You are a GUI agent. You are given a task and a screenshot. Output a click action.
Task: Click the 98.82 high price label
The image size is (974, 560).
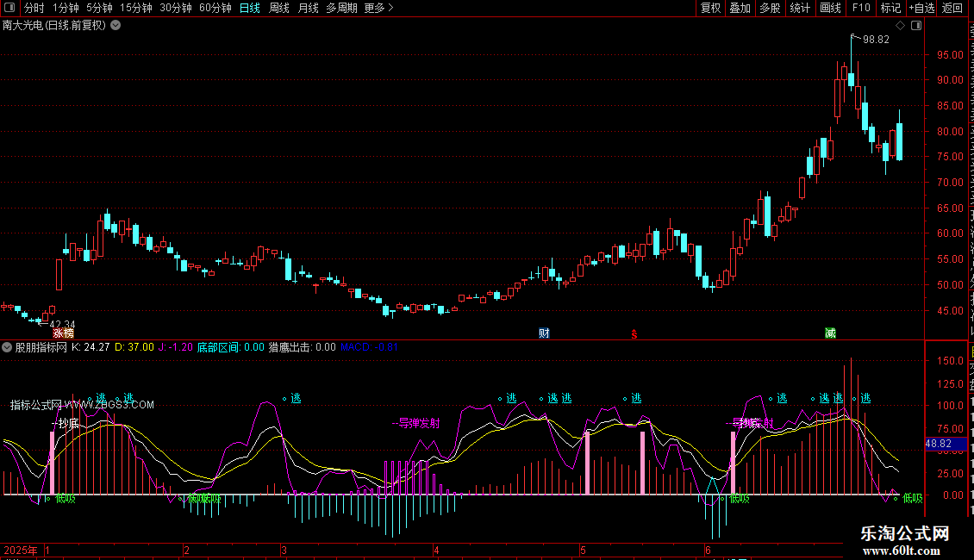876,40
